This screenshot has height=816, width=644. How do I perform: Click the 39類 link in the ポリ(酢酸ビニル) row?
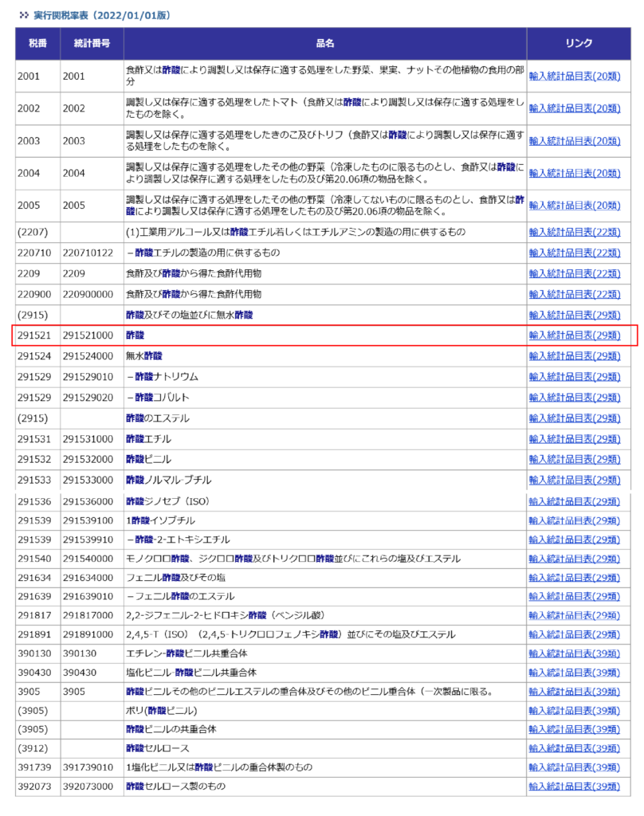click(575, 710)
